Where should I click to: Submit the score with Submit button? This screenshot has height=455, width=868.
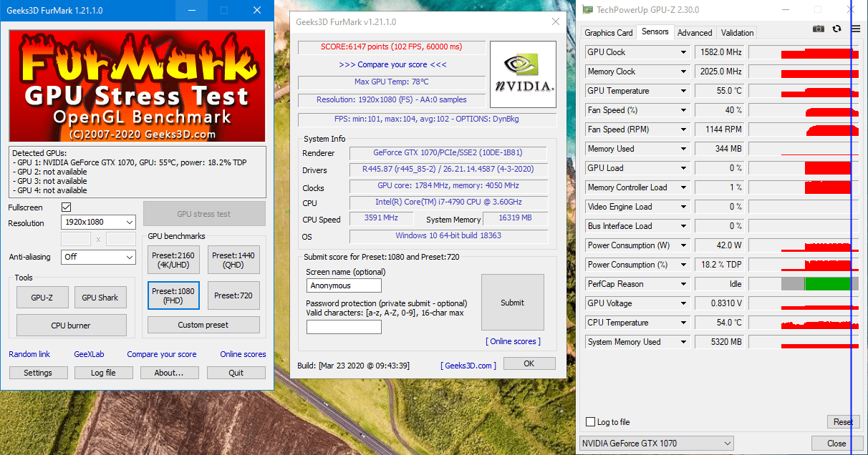point(512,303)
